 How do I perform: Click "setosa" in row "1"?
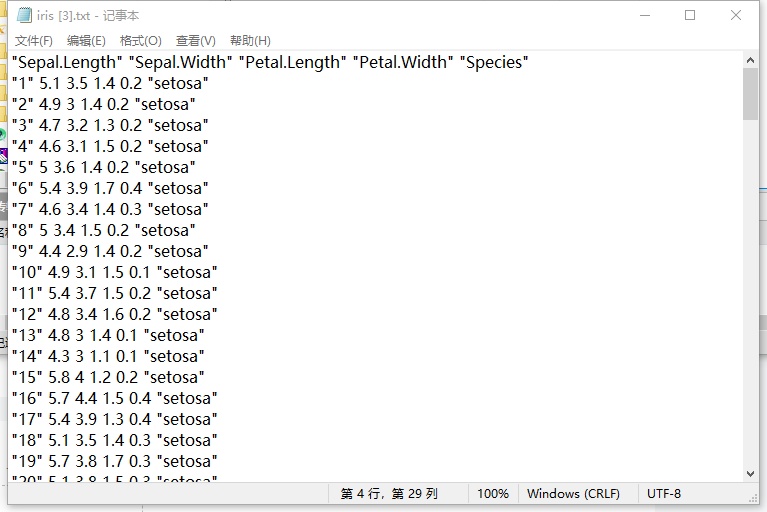point(178,84)
